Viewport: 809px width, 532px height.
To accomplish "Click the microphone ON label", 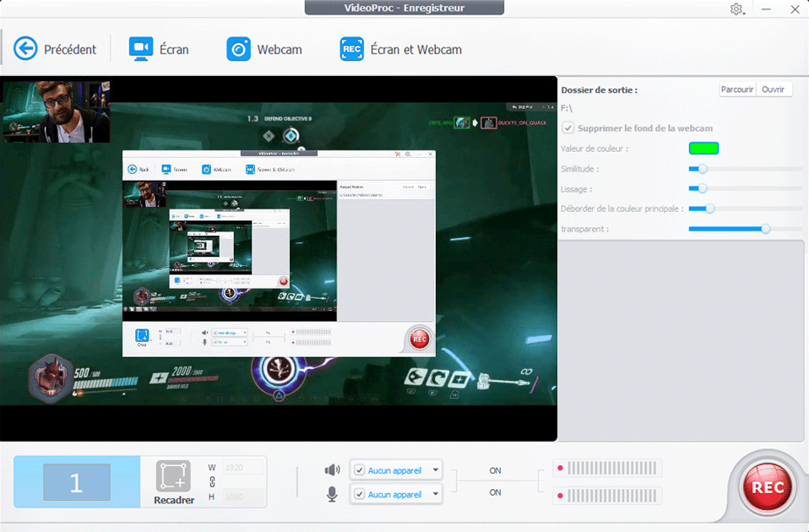I will [x=496, y=492].
